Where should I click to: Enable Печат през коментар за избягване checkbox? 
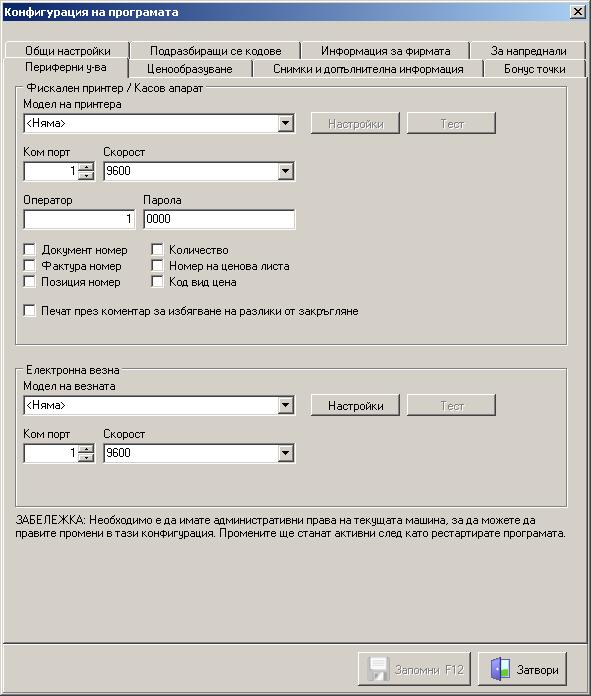pos(29,311)
